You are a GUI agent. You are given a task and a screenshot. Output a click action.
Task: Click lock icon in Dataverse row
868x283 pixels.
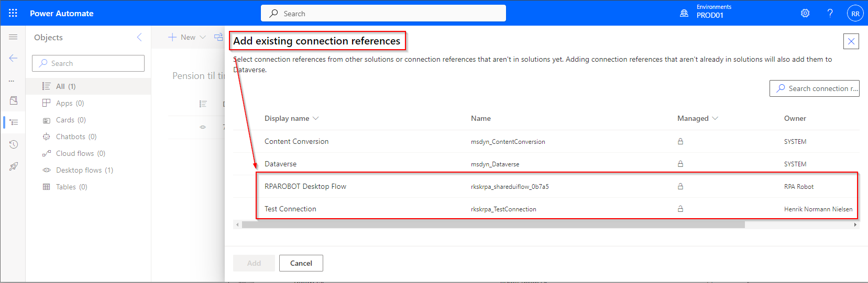pyautogui.click(x=680, y=164)
